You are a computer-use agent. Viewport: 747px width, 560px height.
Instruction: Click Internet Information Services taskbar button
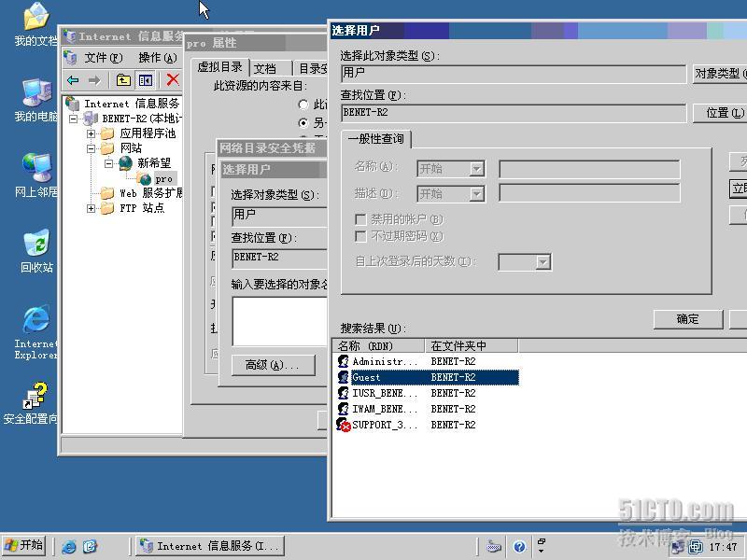pos(210,546)
